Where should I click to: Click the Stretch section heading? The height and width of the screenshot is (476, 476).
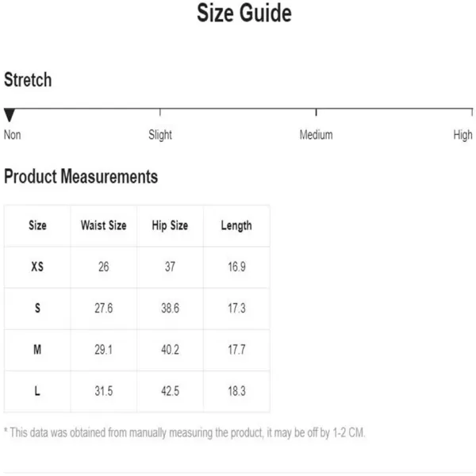pos(28,80)
